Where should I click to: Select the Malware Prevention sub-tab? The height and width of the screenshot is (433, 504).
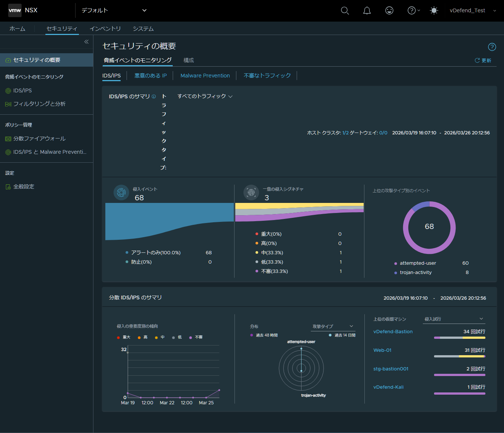(205, 76)
